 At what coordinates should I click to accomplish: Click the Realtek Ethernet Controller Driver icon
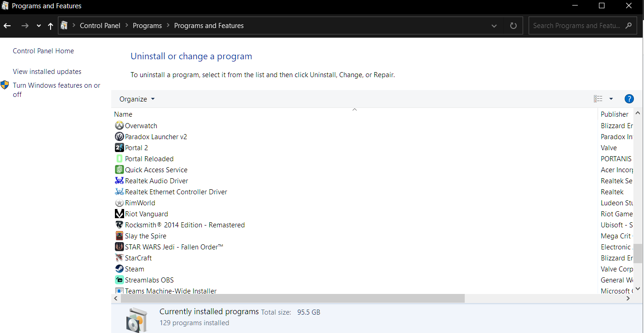tap(119, 192)
